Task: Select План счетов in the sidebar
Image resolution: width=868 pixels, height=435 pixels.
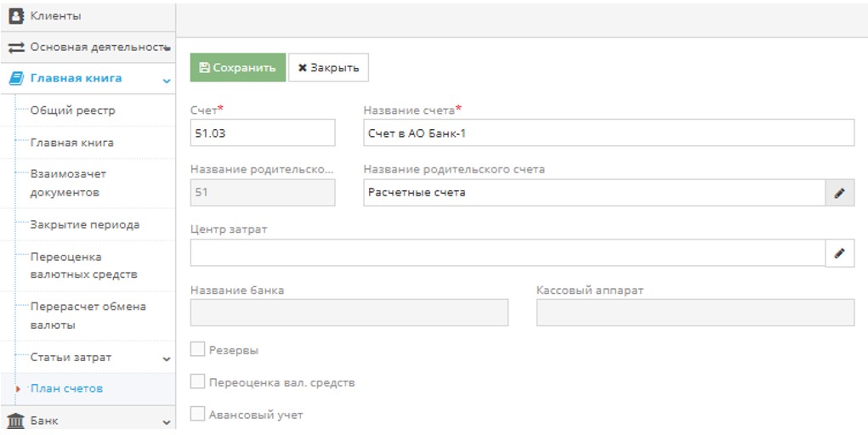Action: click(x=66, y=388)
